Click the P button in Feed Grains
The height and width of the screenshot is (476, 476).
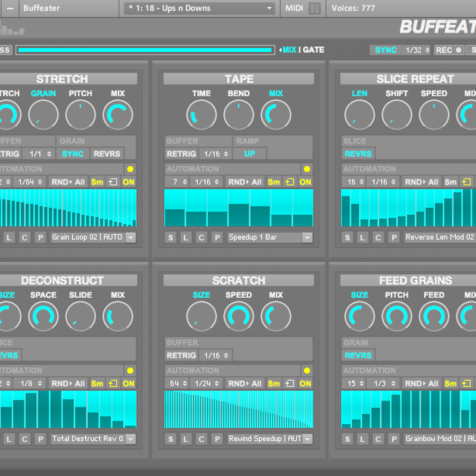point(394,439)
